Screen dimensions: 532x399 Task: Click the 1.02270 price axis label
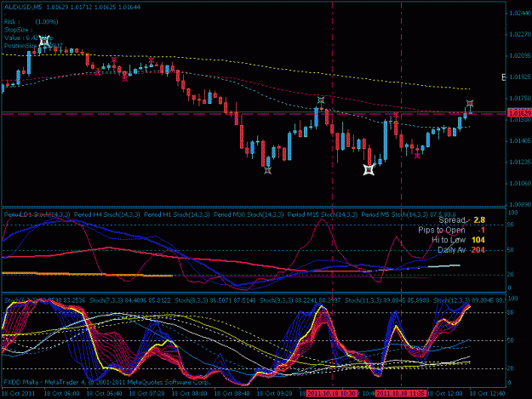(x=520, y=35)
